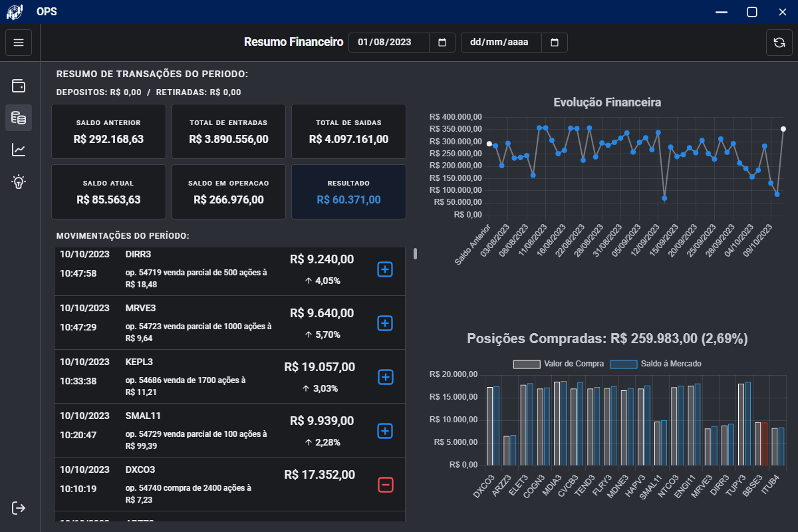Viewport: 798px width, 532px height.
Task: Select the Total de Saidas card
Action: tap(348, 132)
